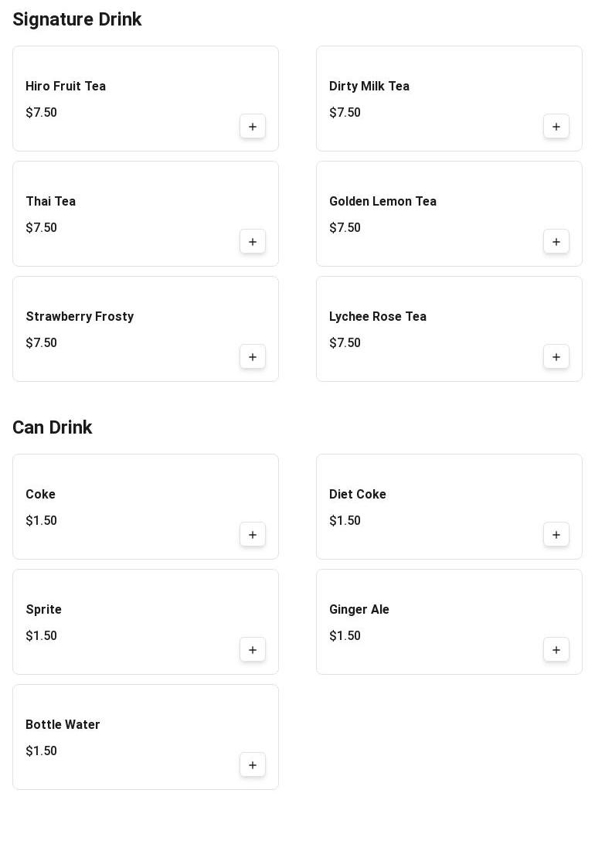
Task: Add Hiro Fruit Tea using plus icon
Action: [x=253, y=127]
